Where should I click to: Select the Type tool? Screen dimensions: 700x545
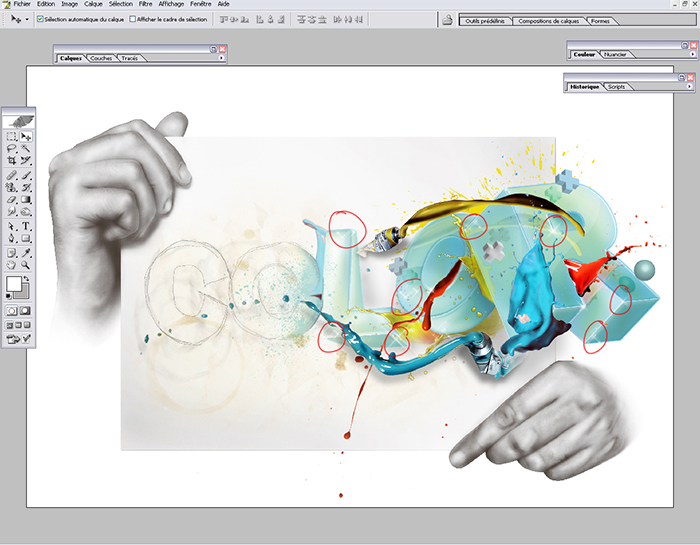point(26,227)
